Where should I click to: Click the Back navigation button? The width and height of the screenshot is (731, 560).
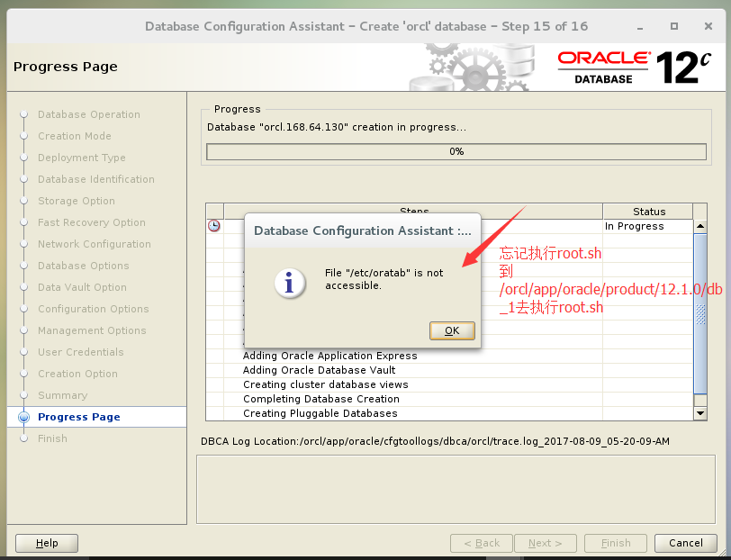coord(481,543)
